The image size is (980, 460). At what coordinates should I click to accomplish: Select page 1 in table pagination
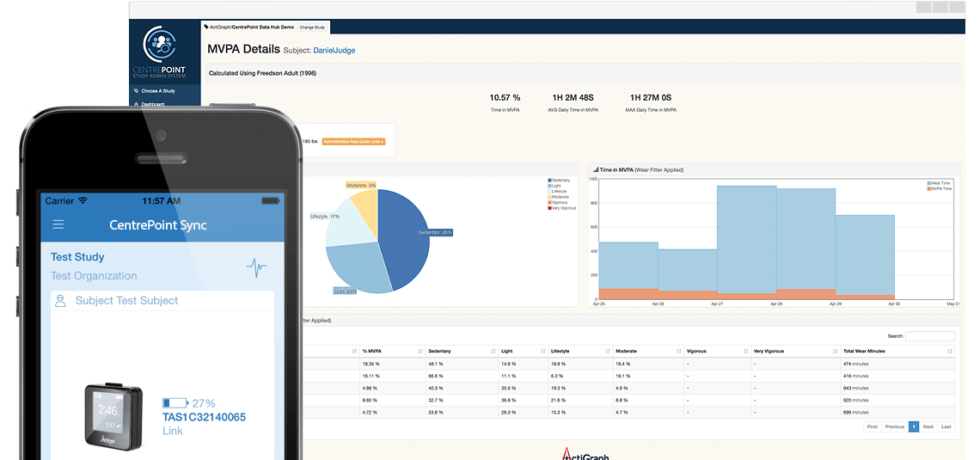913,426
